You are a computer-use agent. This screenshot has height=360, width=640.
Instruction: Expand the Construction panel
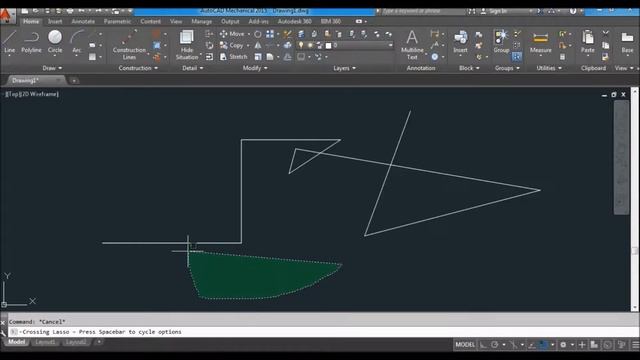pos(138,68)
